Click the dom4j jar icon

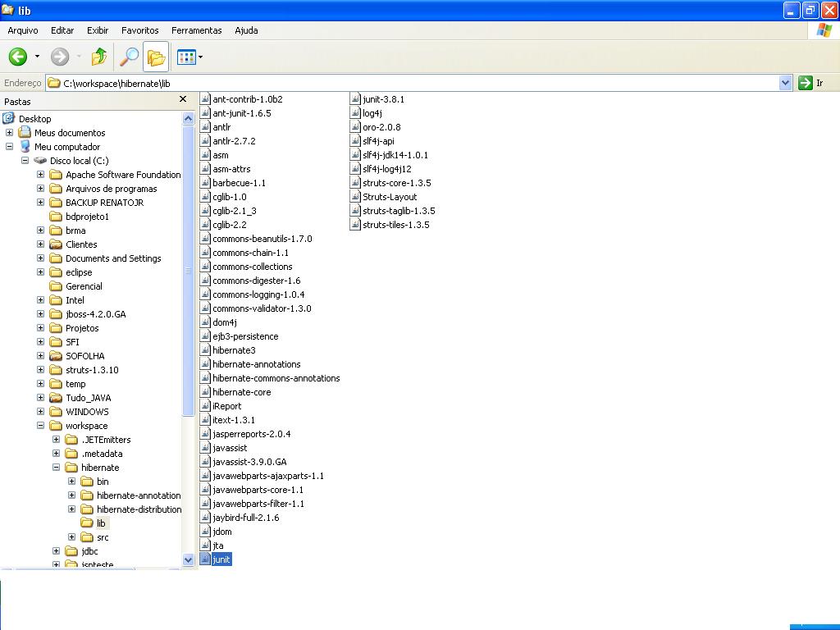(x=205, y=322)
